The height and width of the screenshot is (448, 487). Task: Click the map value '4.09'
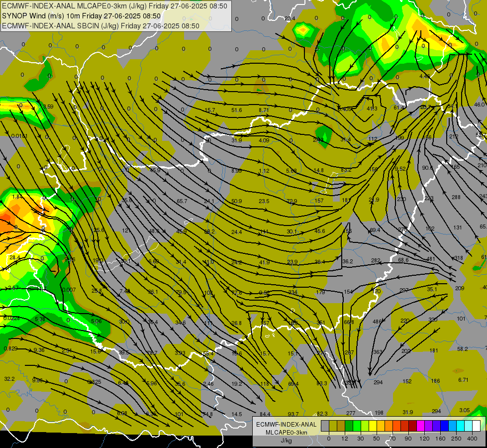pyautogui.click(x=264, y=140)
